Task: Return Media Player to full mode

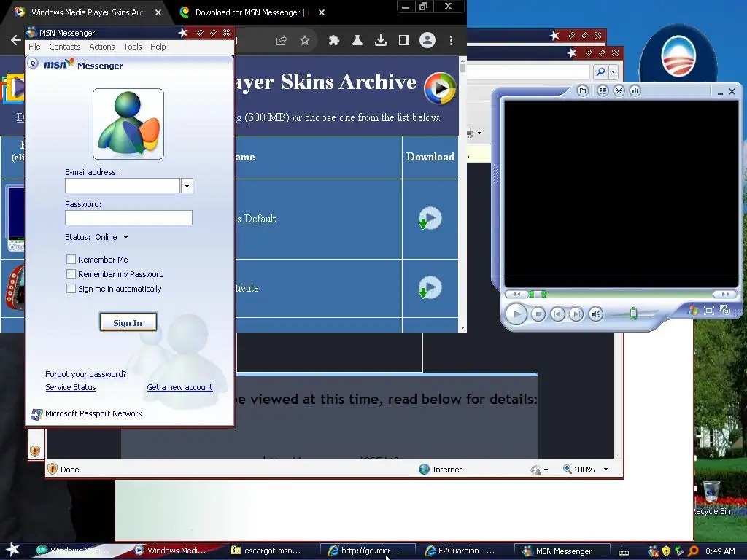Action: [x=725, y=309]
